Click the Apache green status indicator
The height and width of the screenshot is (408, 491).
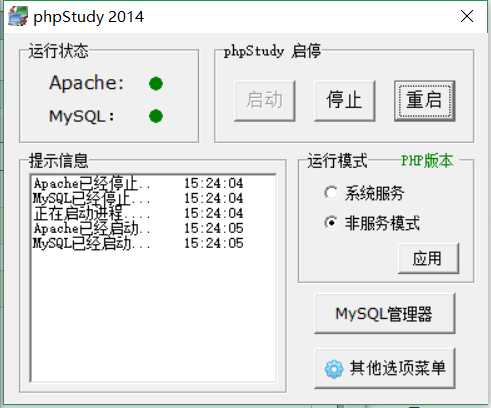156,84
